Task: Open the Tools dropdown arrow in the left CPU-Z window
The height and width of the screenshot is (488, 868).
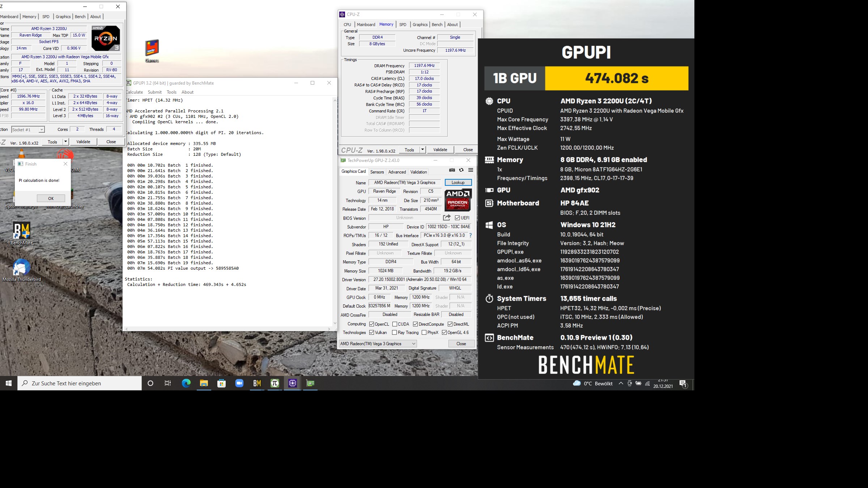Action: tap(65, 142)
